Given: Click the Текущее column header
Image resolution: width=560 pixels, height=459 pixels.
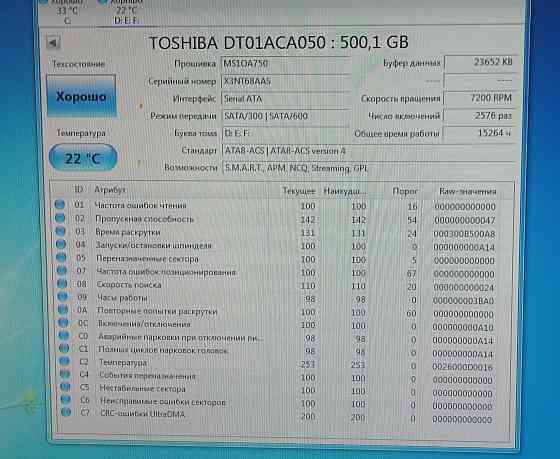Looking at the screenshot, I should pyautogui.click(x=299, y=191).
